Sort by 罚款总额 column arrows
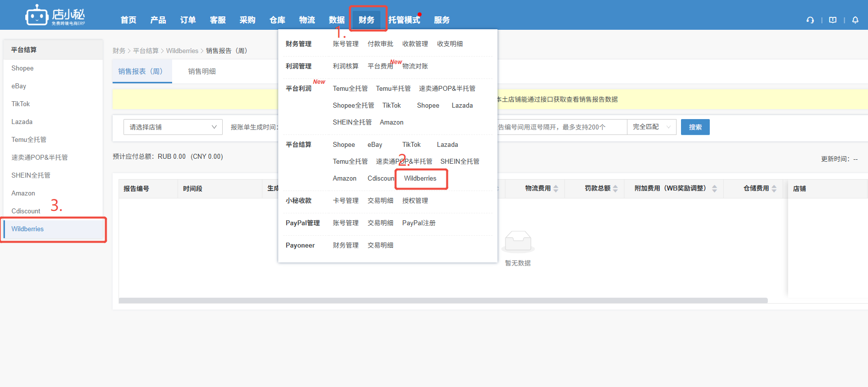Image resolution: width=868 pixels, height=387 pixels. click(x=616, y=189)
